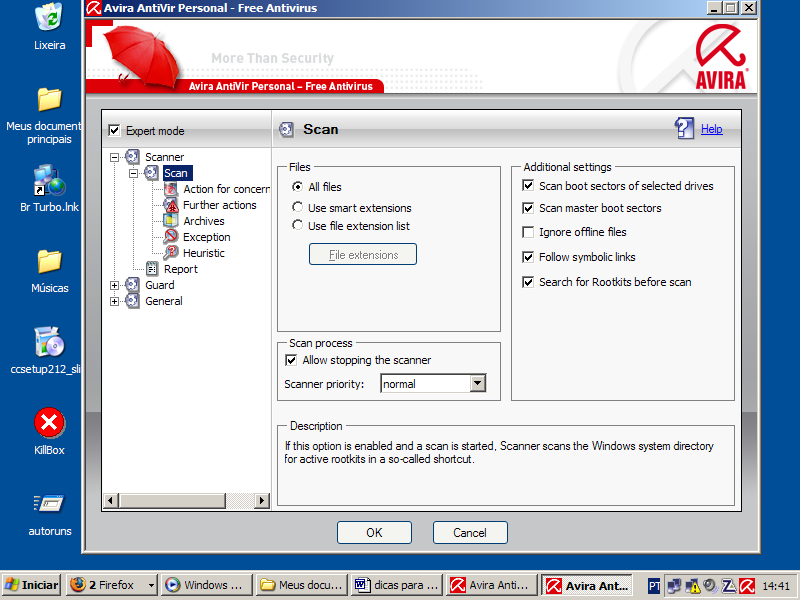Expand the Guard tree node
Image resolution: width=800 pixels, height=600 pixels.
click(x=114, y=285)
